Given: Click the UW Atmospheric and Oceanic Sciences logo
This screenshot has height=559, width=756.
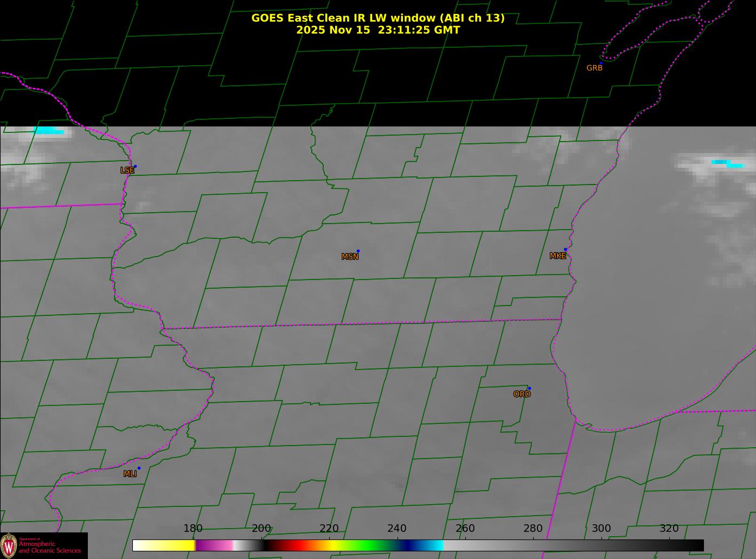Looking at the screenshot, I should pyautogui.click(x=43, y=545).
